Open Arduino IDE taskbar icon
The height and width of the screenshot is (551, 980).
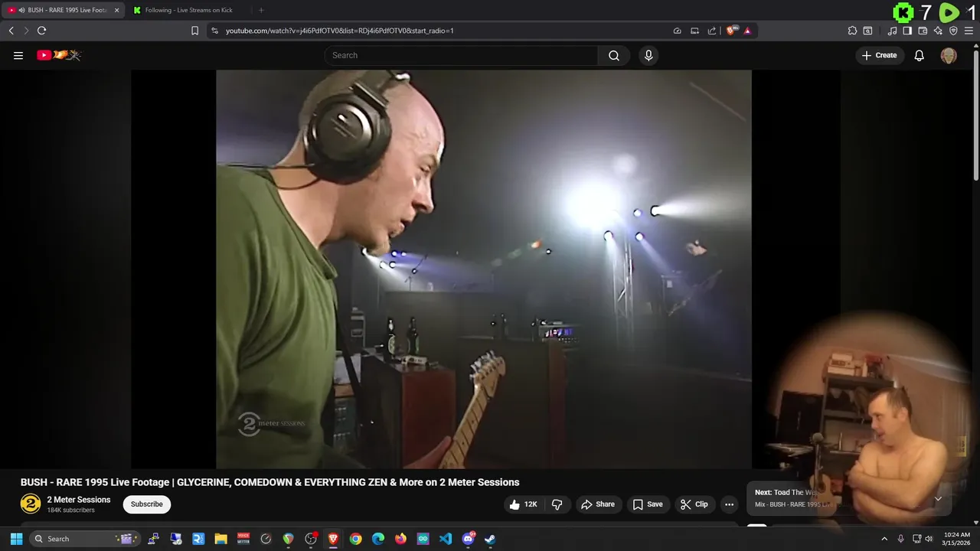(423, 539)
